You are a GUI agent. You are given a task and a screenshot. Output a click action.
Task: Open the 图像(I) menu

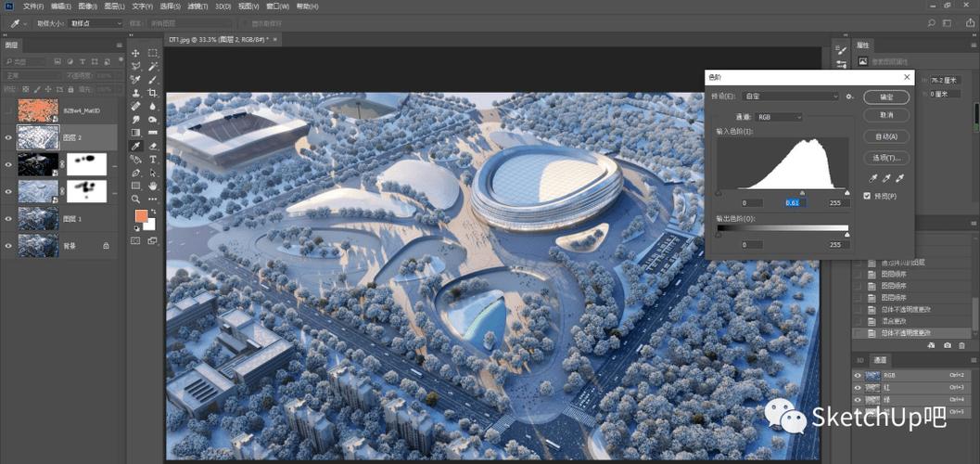click(x=88, y=6)
